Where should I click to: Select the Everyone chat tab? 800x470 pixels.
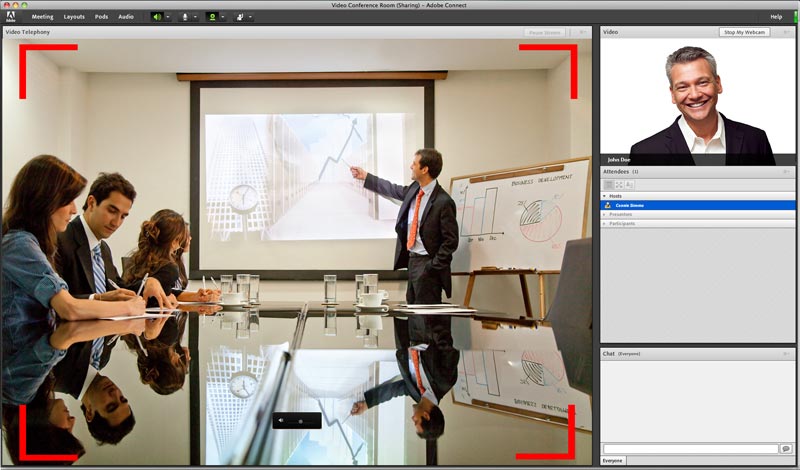[x=612, y=461]
